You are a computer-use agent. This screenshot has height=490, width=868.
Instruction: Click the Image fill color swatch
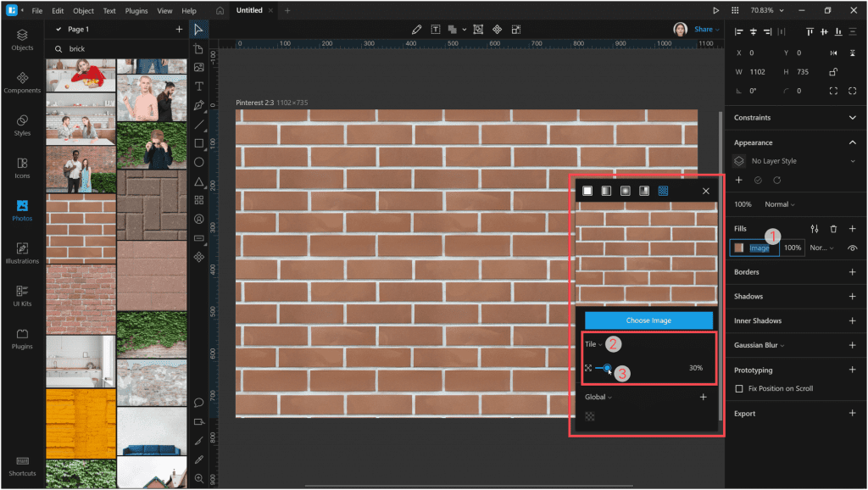739,248
